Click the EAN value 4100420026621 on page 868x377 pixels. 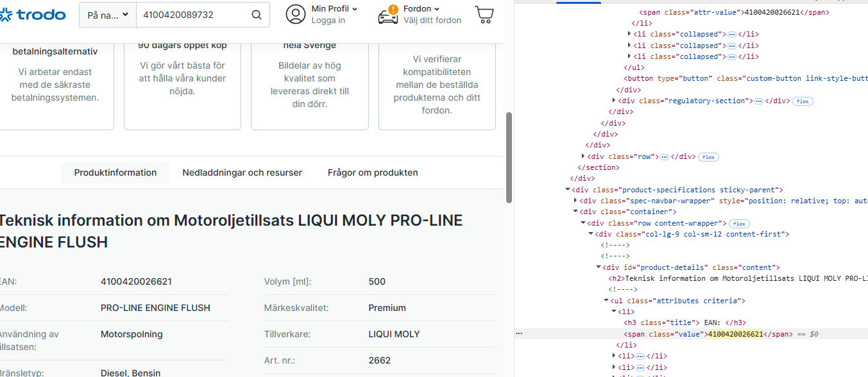tap(136, 281)
